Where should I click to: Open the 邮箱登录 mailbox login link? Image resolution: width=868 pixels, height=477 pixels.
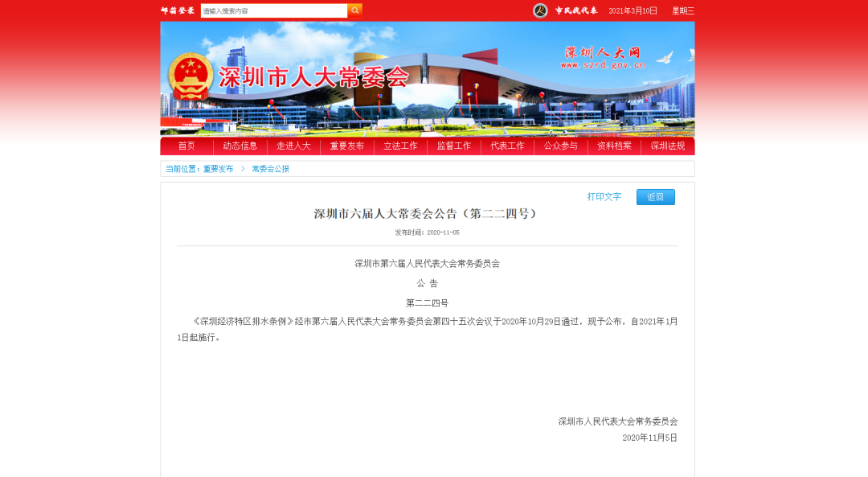click(x=178, y=10)
